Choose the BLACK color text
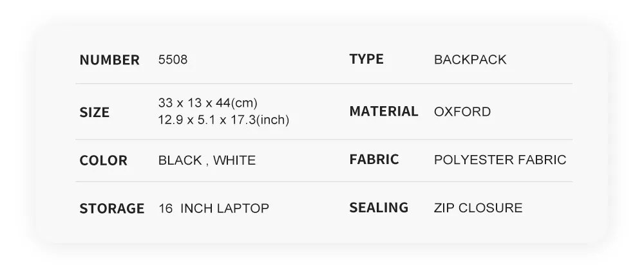Image resolution: width=644 pixels, height=276 pixels. click(x=180, y=160)
